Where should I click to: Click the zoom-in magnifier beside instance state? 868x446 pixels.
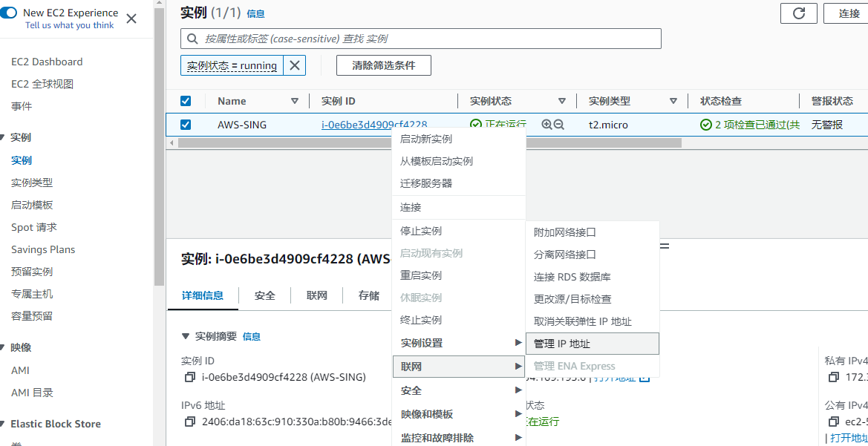(546, 125)
